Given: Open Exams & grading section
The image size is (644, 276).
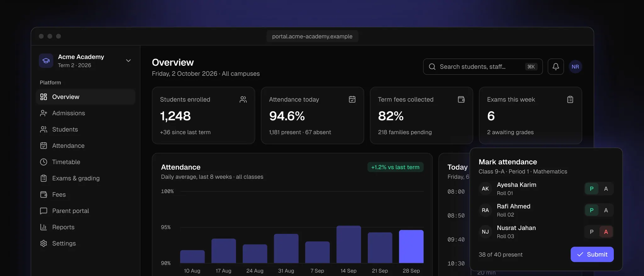Looking at the screenshot, I should [x=86, y=178].
